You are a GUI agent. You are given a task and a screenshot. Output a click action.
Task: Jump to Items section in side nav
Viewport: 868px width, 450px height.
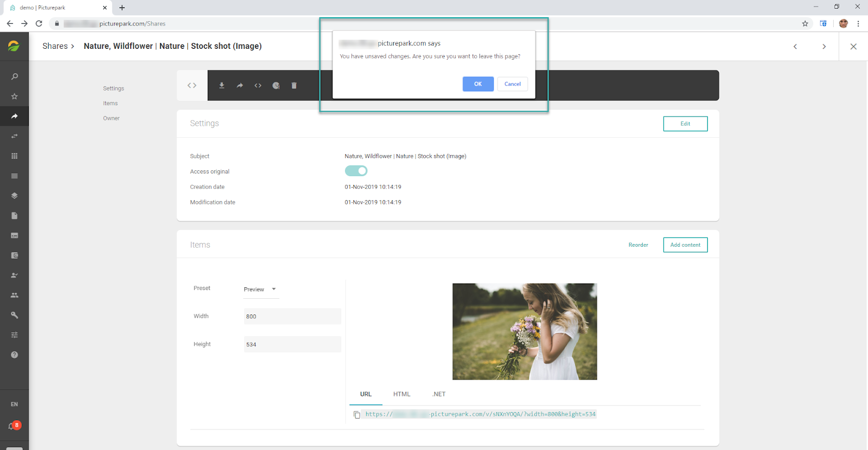[110, 104]
